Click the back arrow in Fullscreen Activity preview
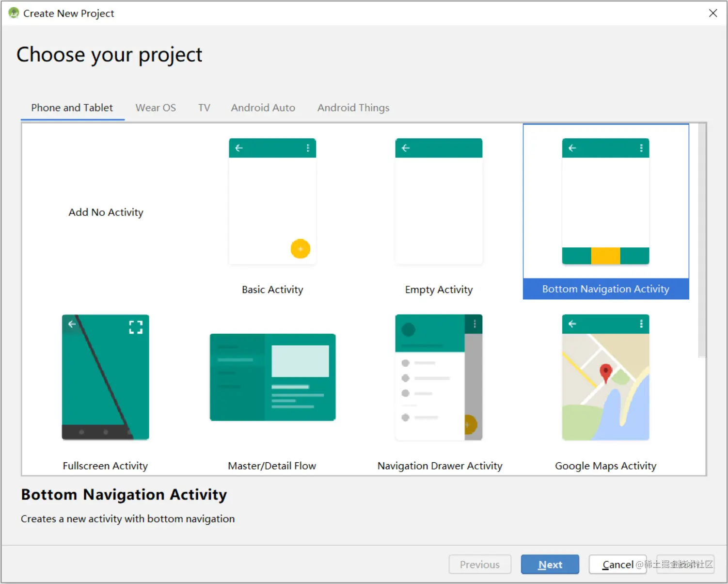 pyautogui.click(x=72, y=324)
